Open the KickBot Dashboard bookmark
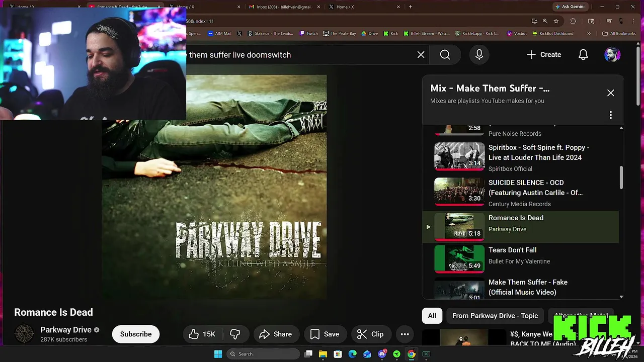This screenshot has height=362, width=644. coord(553,34)
